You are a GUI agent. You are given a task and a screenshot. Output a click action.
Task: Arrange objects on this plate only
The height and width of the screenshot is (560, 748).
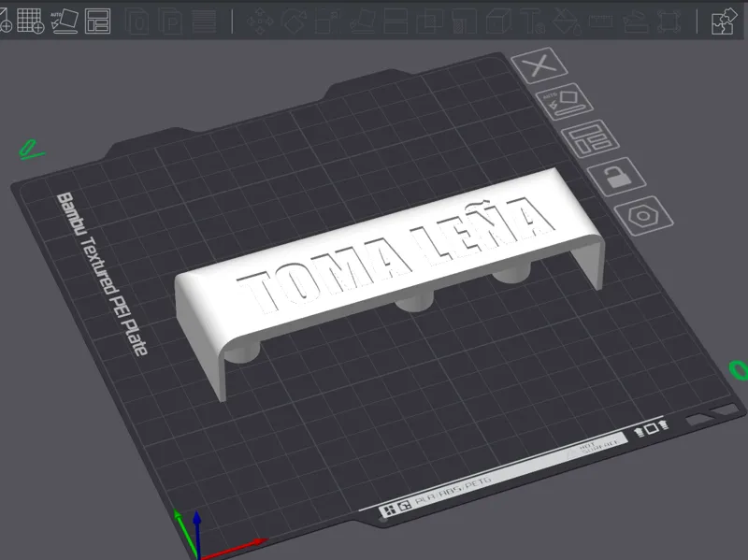click(x=590, y=138)
